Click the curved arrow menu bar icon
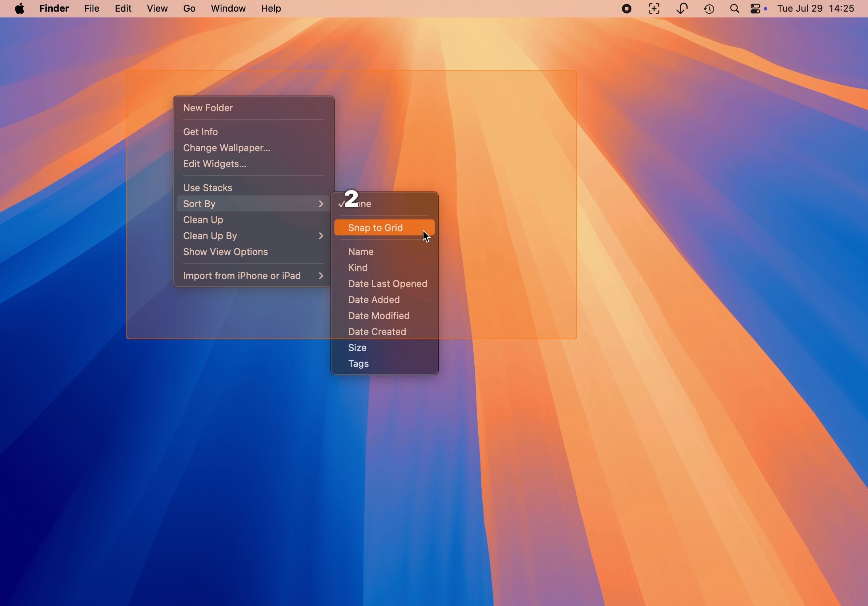The height and width of the screenshot is (606, 868). 682,9
